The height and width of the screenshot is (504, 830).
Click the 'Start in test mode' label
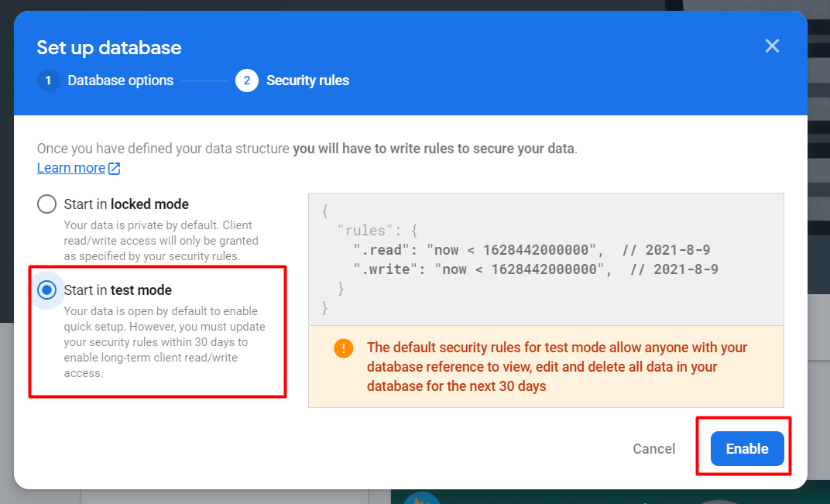(118, 290)
